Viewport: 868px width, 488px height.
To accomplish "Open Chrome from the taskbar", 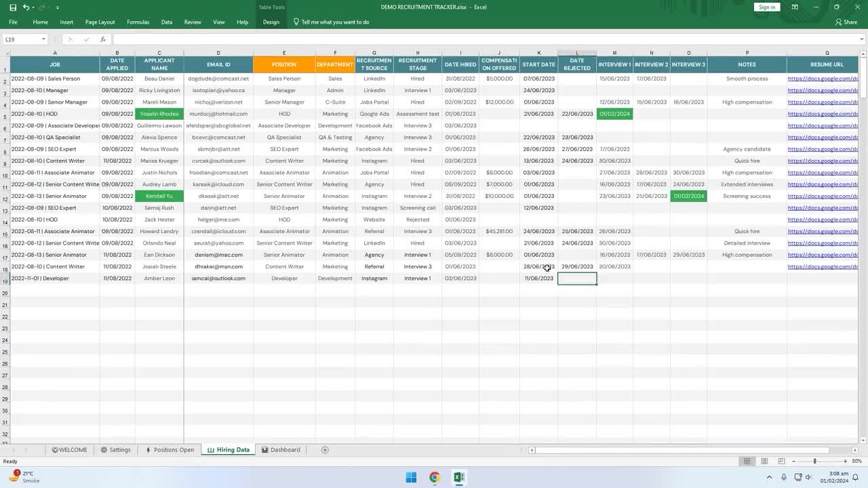I will pyautogui.click(x=435, y=477).
